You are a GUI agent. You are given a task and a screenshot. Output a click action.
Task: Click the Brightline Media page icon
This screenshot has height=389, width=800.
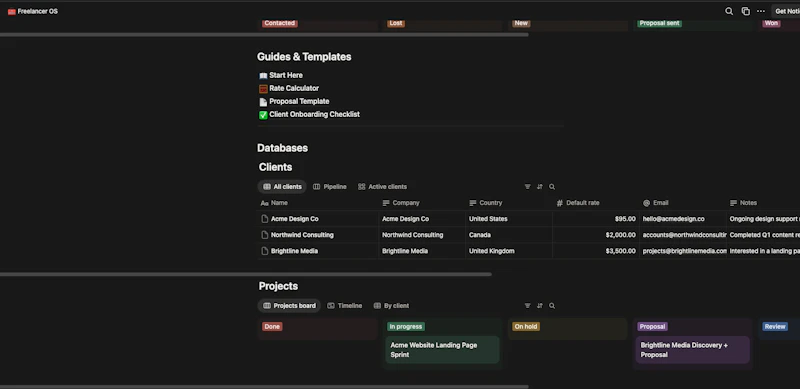pyautogui.click(x=264, y=251)
